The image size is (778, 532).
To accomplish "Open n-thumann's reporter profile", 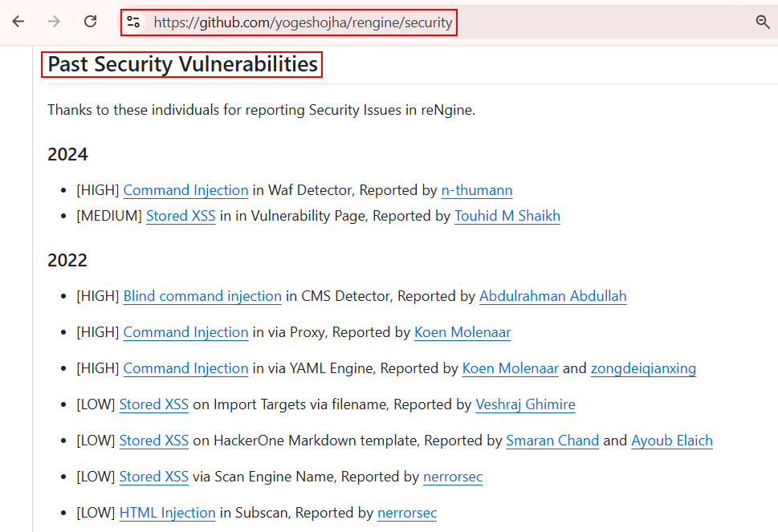I will click(477, 190).
